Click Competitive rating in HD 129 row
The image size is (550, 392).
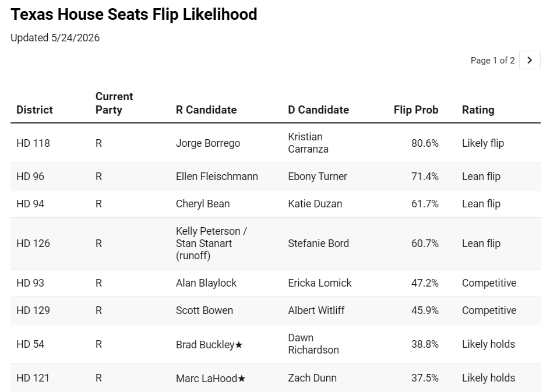click(x=489, y=310)
